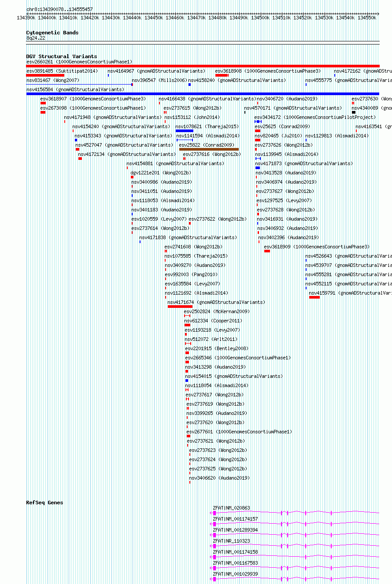The width and height of the screenshot is (392, 584).
Task: Select esv2665346 (1000GenomesConsortiumPhase1) label
Action: point(238,358)
